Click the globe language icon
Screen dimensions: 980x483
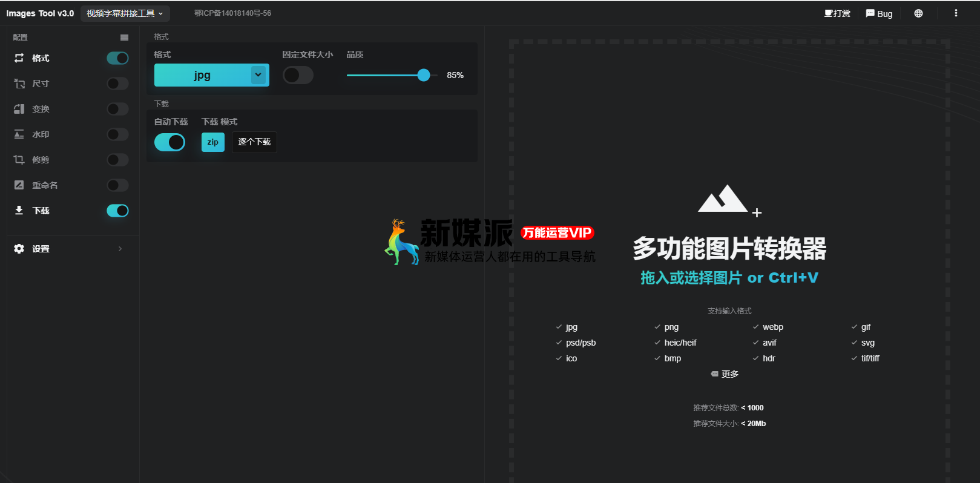point(918,13)
